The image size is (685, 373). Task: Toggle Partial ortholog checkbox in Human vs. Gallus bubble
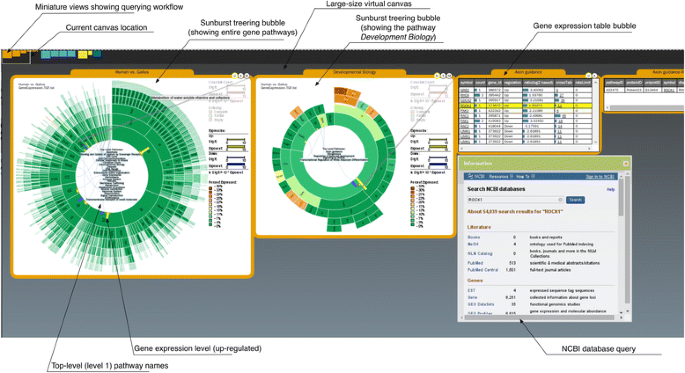click(x=211, y=116)
